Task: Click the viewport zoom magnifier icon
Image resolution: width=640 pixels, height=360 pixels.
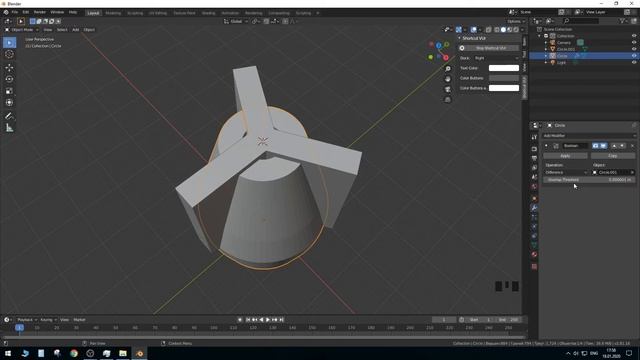Action: (448, 69)
